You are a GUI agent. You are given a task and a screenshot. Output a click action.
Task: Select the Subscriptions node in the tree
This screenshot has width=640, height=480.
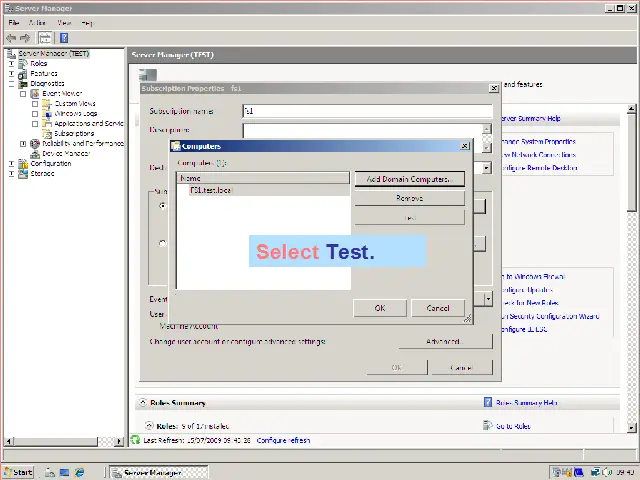74,133
